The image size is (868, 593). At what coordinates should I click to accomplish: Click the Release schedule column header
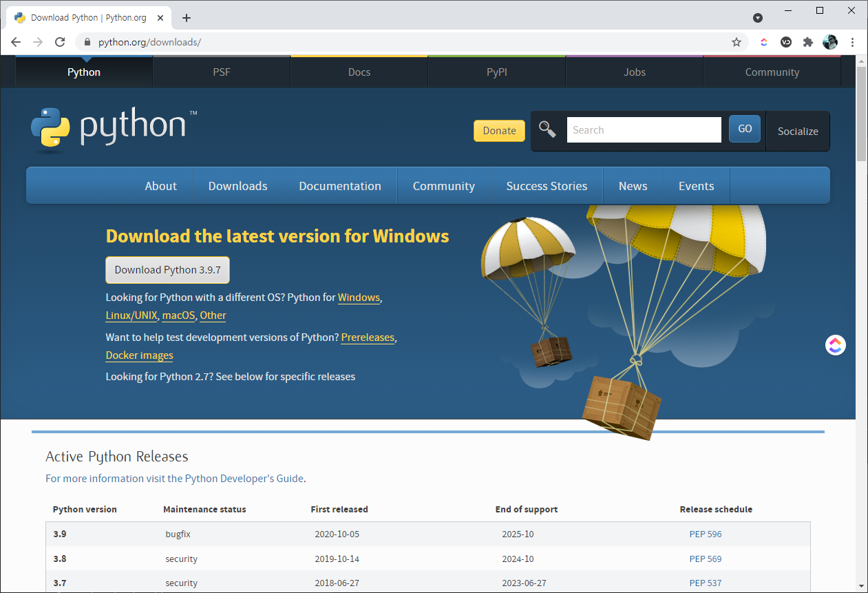tap(716, 510)
